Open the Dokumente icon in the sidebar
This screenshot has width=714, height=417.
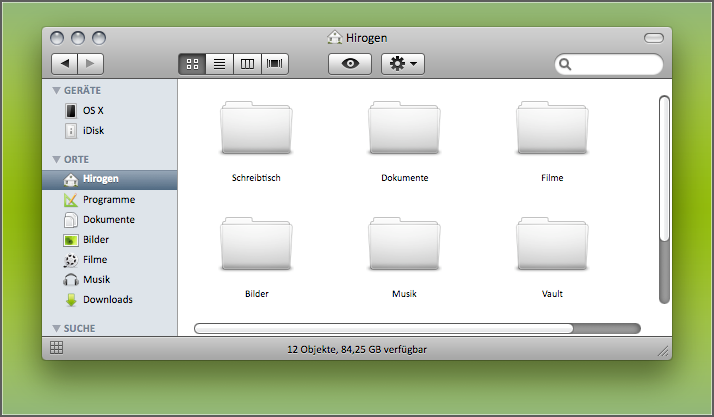(71, 220)
